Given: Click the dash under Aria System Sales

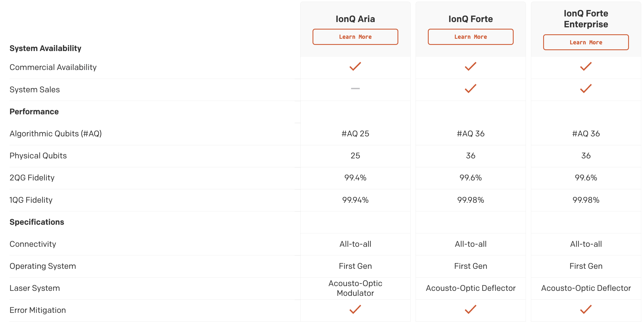Looking at the screenshot, I should tap(355, 89).
